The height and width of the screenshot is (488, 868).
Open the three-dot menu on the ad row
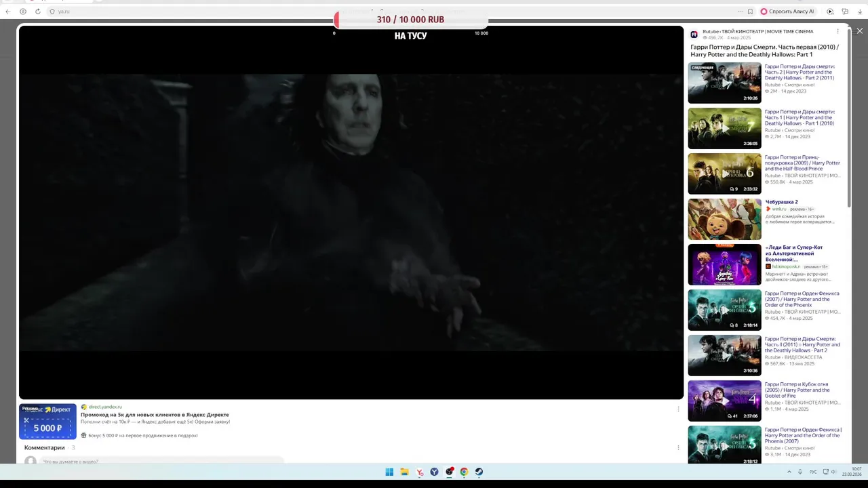click(678, 409)
